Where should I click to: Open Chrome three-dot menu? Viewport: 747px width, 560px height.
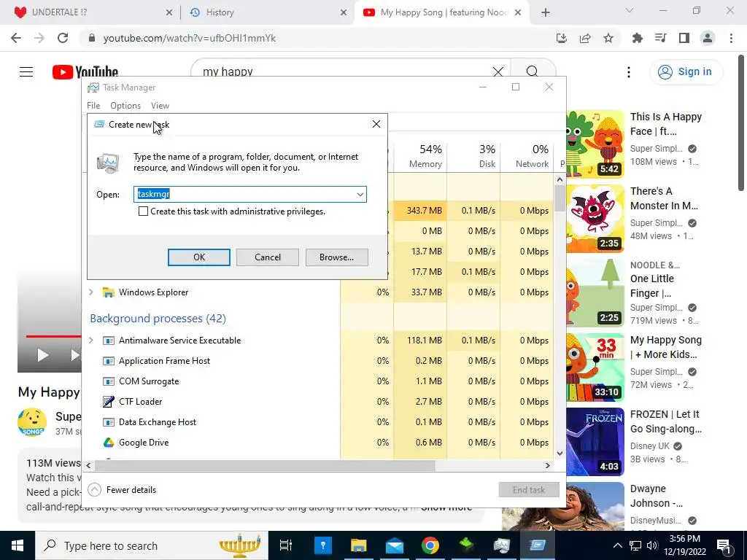click(731, 38)
